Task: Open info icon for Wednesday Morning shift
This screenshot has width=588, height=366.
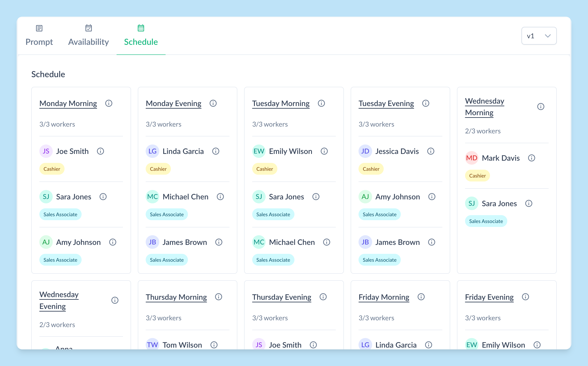Action: (541, 107)
